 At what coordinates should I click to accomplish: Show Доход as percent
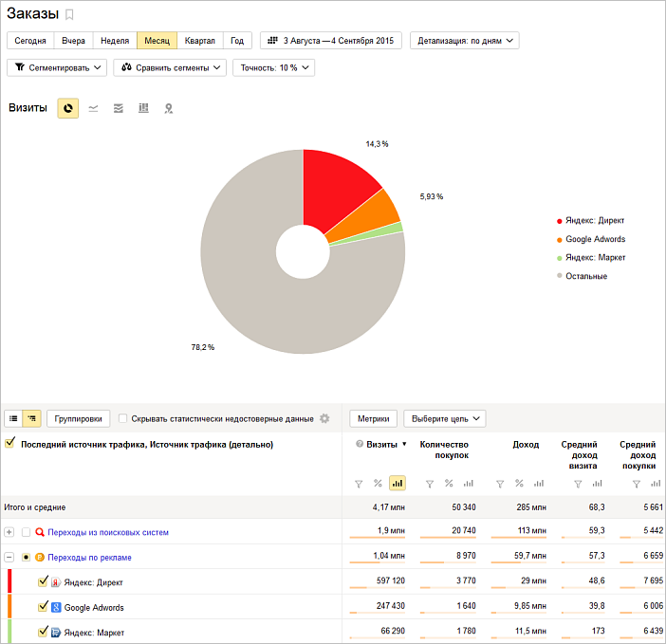(519, 484)
